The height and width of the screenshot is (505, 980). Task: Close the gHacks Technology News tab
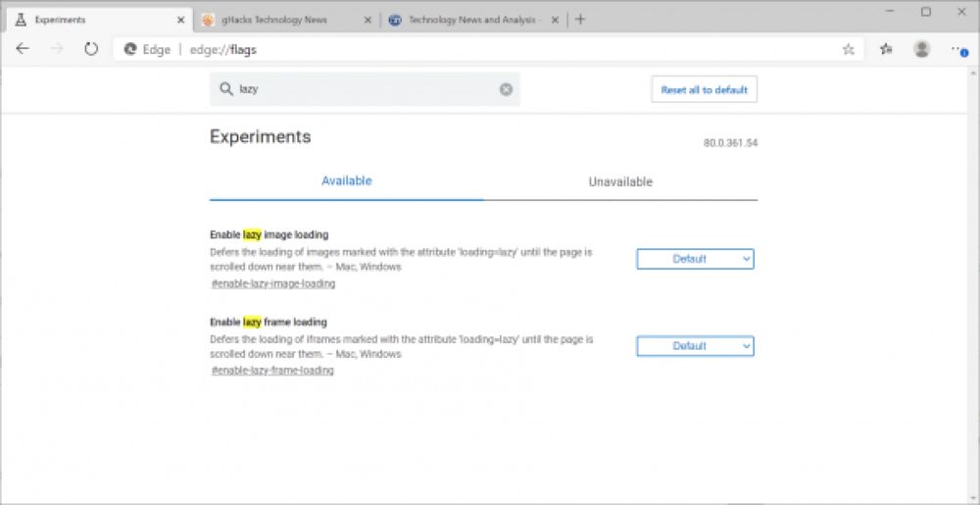click(367, 20)
